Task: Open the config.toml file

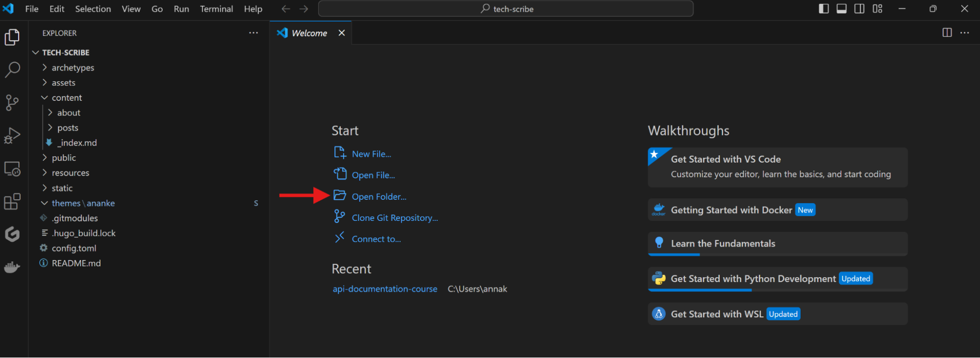Action: [x=74, y=248]
